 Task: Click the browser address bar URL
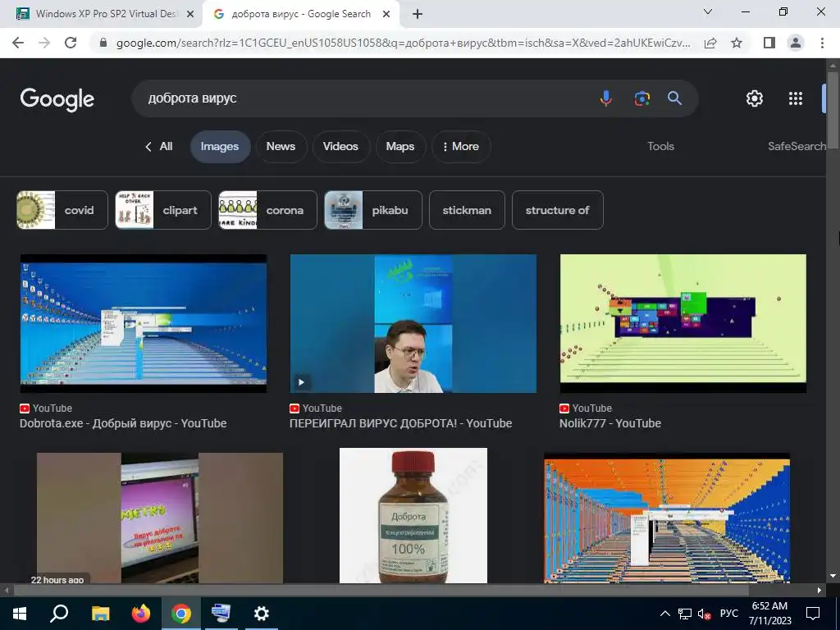pyautogui.click(x=403, y=43)
